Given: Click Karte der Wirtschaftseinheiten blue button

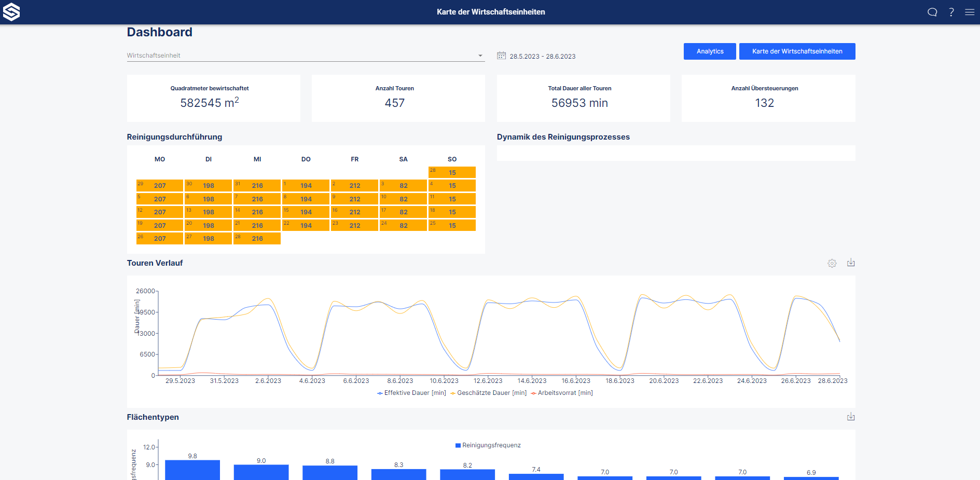Looking at the screenshot, I should (797, 51).
